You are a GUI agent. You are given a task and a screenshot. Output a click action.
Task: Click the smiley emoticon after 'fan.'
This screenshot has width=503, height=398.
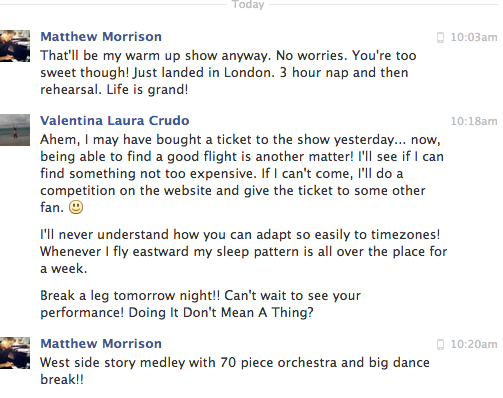point(76,207)
